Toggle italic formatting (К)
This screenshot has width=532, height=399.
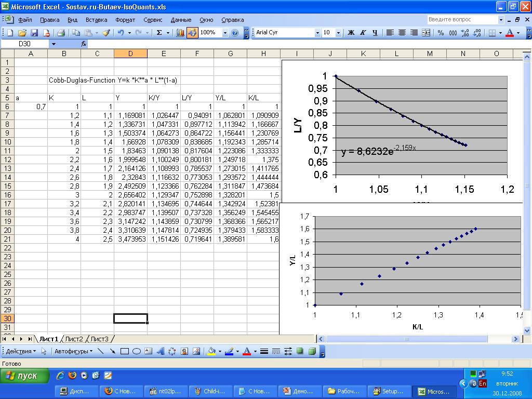(x=363, y=33)
